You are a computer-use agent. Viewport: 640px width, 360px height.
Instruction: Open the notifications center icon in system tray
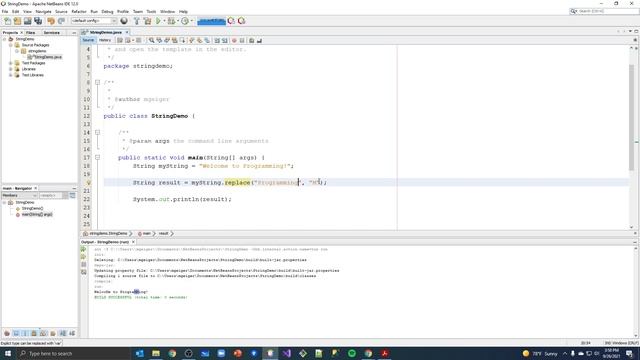629,353
